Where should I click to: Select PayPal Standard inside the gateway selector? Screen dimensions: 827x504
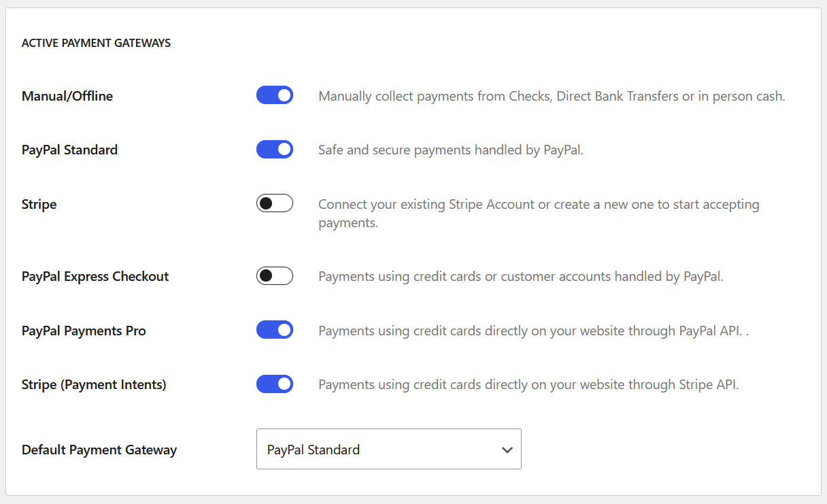click(x=313, y=450)
